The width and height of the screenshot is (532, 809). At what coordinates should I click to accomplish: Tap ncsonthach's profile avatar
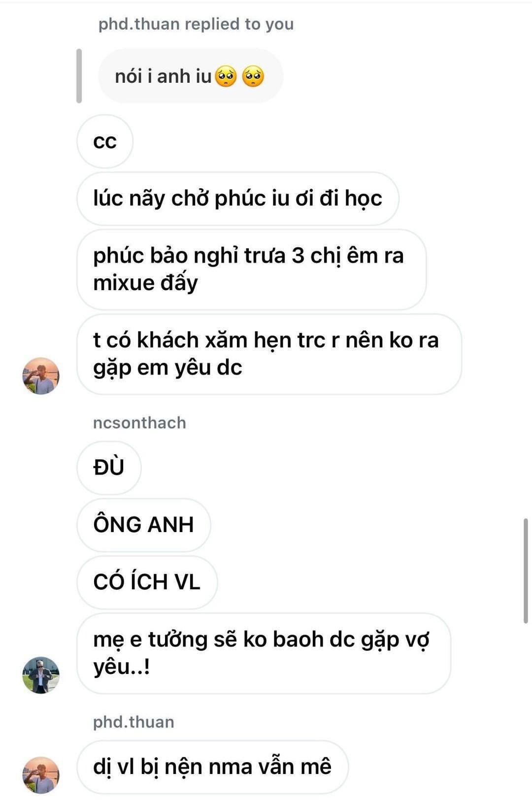[x=41, y=675]
